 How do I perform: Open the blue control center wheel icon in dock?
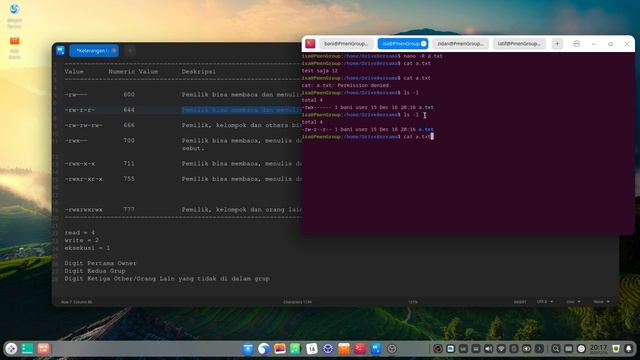coord(328,349)
